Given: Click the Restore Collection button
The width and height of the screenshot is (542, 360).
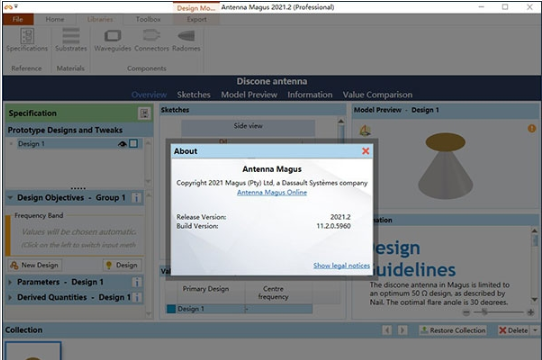Looking at the screenshot, I should coord(453,330).
